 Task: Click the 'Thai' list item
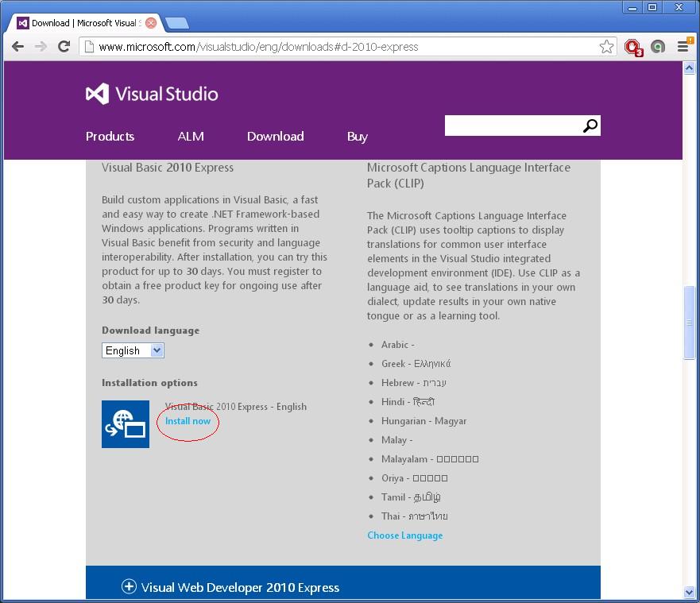tap(414, 516)
